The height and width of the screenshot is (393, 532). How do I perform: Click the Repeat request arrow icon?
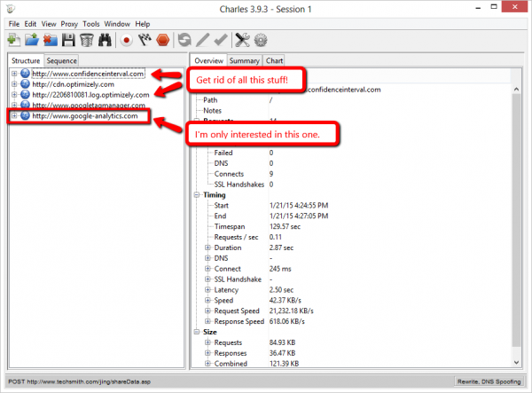pyautogui.click(x=184, y=40)
